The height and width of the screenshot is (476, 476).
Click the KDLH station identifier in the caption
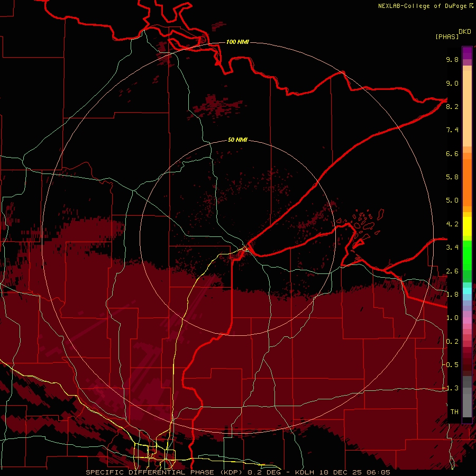305,472
